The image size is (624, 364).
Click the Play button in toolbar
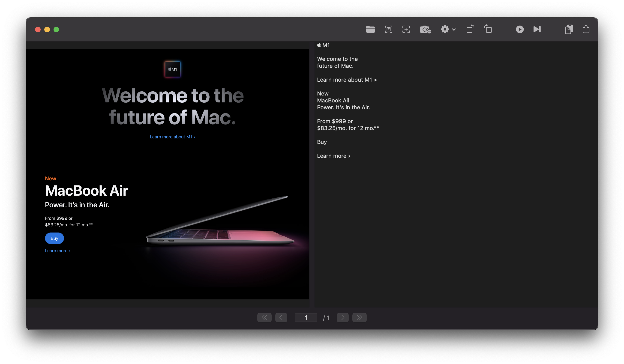click(x=519, y=30)
